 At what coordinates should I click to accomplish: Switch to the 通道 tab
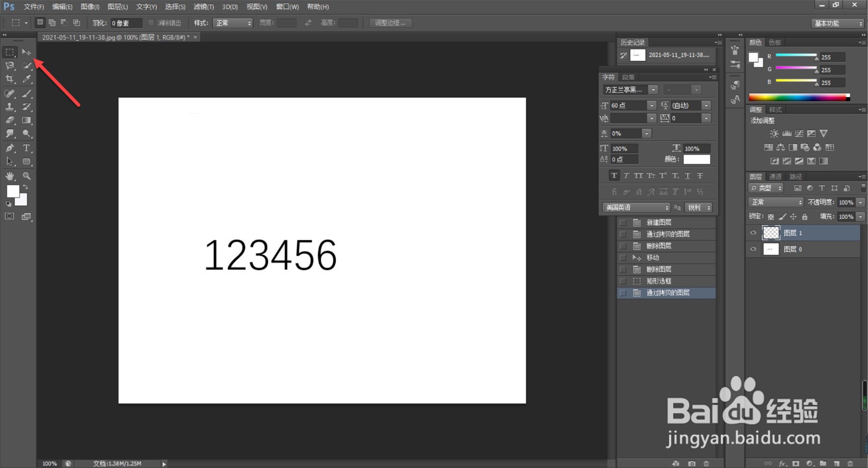(776, 176)
